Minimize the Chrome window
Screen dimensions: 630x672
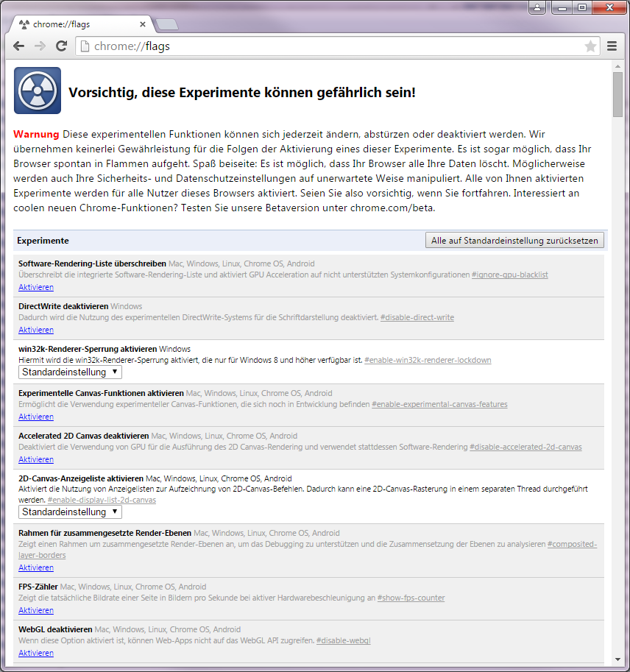[563, 7]
